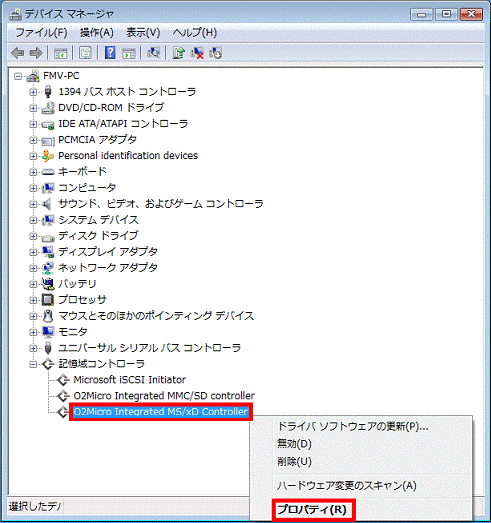
Task: Select the マウスとそのほかのポインティング デバイス row
Action: coord(156,316)
